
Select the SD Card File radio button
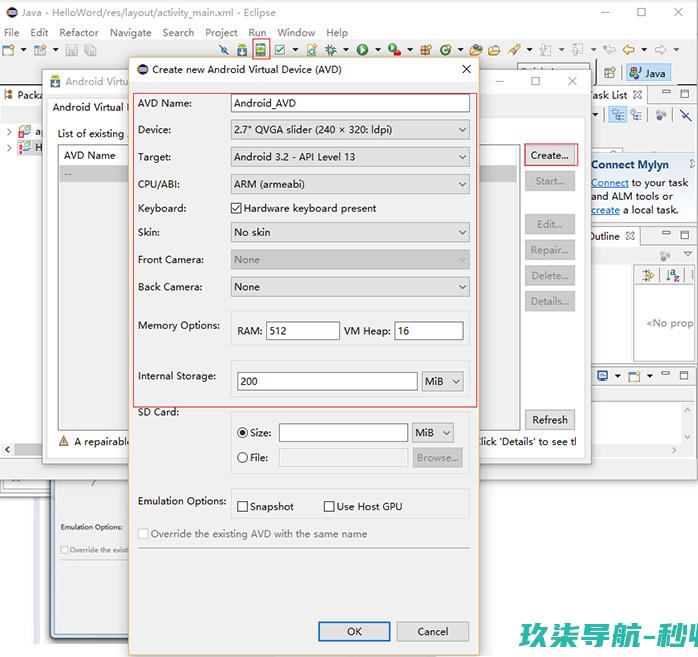tap(243, 458)
